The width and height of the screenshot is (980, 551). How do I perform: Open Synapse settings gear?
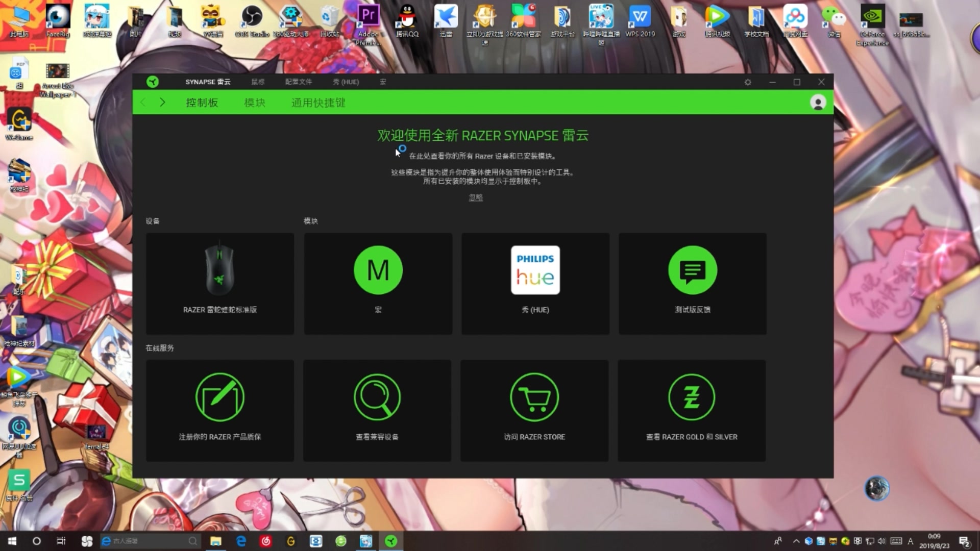pos(748,82)
